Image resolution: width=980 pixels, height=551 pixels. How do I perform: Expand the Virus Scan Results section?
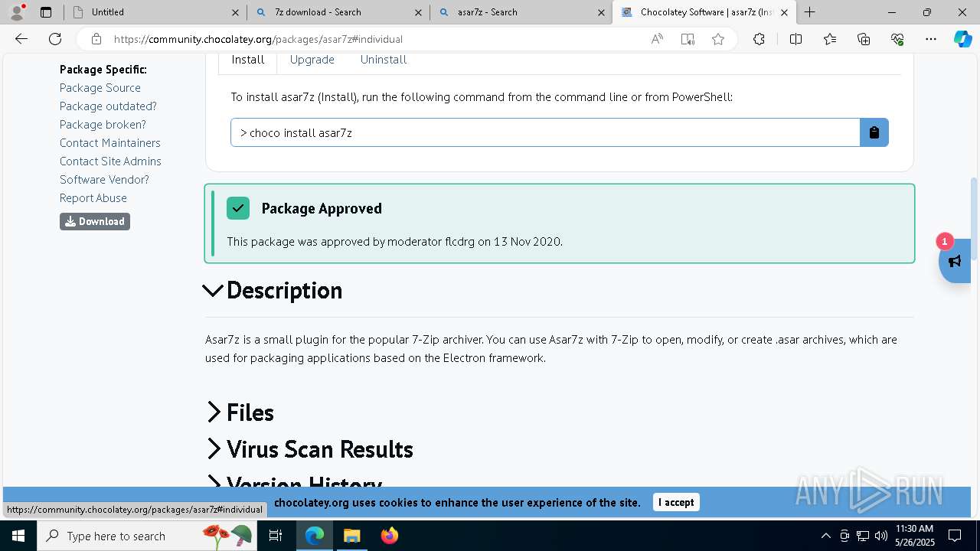pyautogui.click(x=309, y=449)
